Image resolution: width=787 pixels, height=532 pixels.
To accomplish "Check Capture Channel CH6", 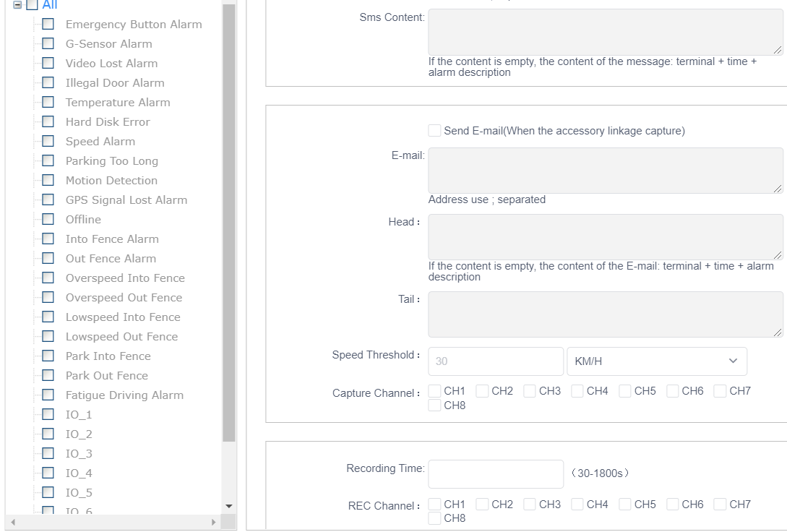I will coord(673,391).
